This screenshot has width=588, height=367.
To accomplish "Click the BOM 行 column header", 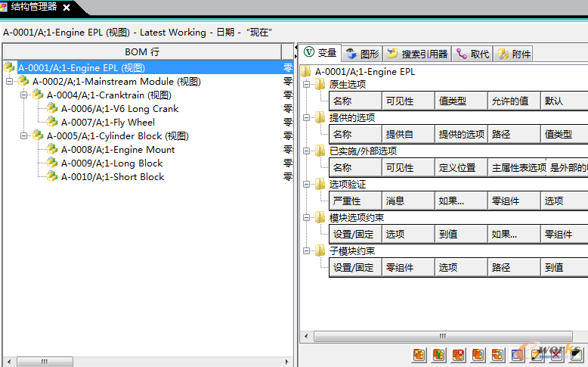I will coord(142,51).
